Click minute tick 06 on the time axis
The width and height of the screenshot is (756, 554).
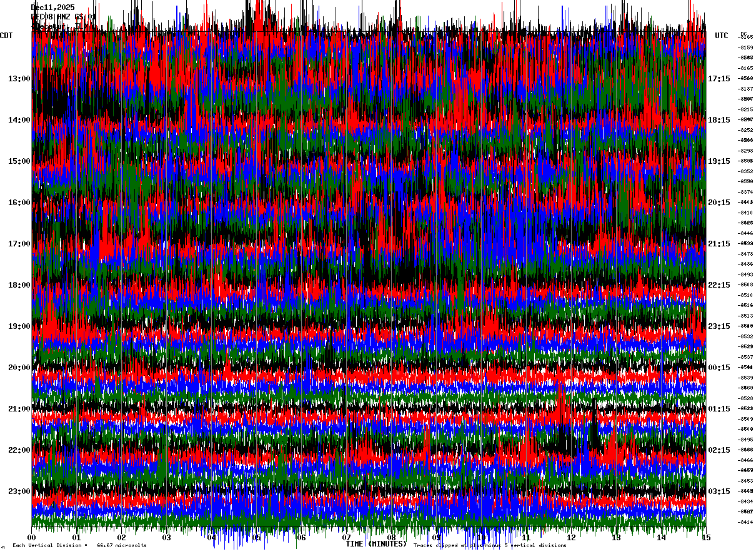click(302, 537)
